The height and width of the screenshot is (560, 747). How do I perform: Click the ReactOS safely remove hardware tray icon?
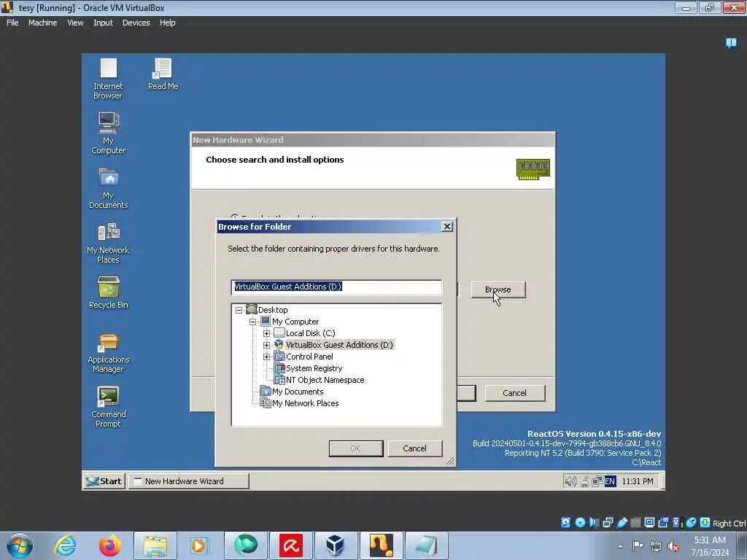point(584,481)
